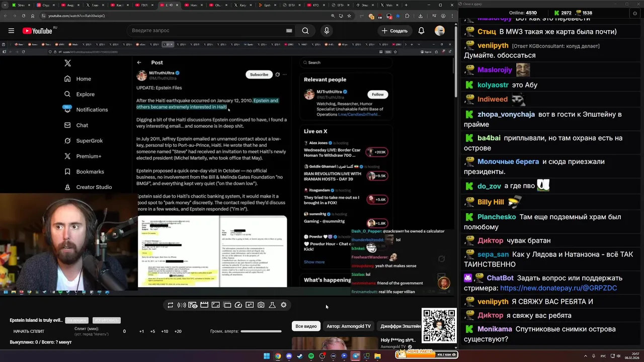644x362 pixels.
Task: Go back in browser history
Action: point(5,16)
